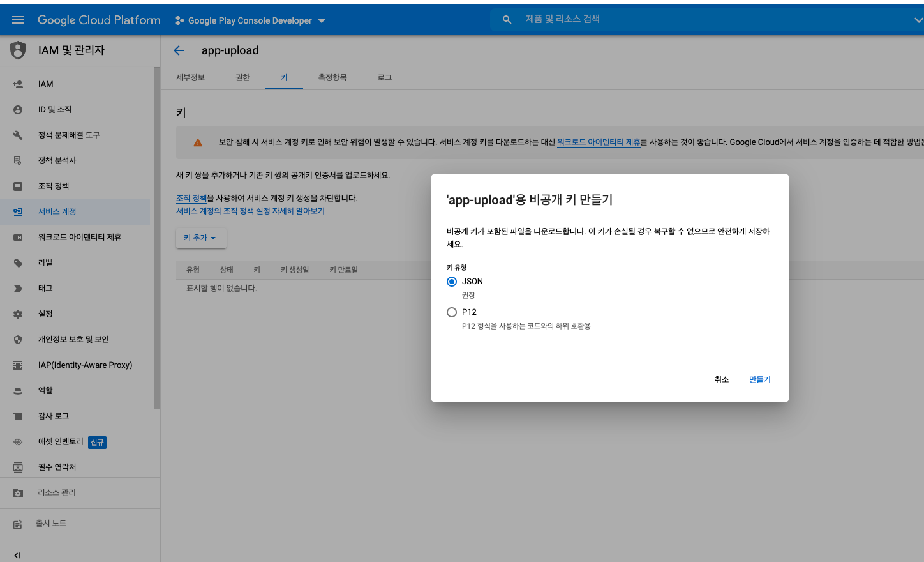
Task: Click the sidebar vertical scrollbar
Action: (156, 238)
